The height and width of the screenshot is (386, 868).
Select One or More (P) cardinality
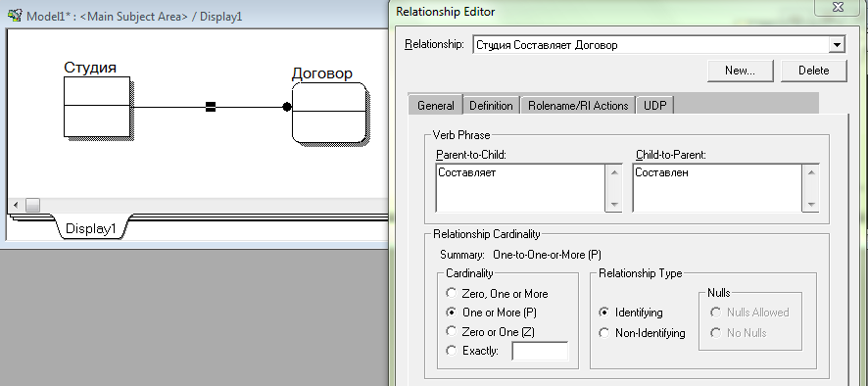coord(452,313)
